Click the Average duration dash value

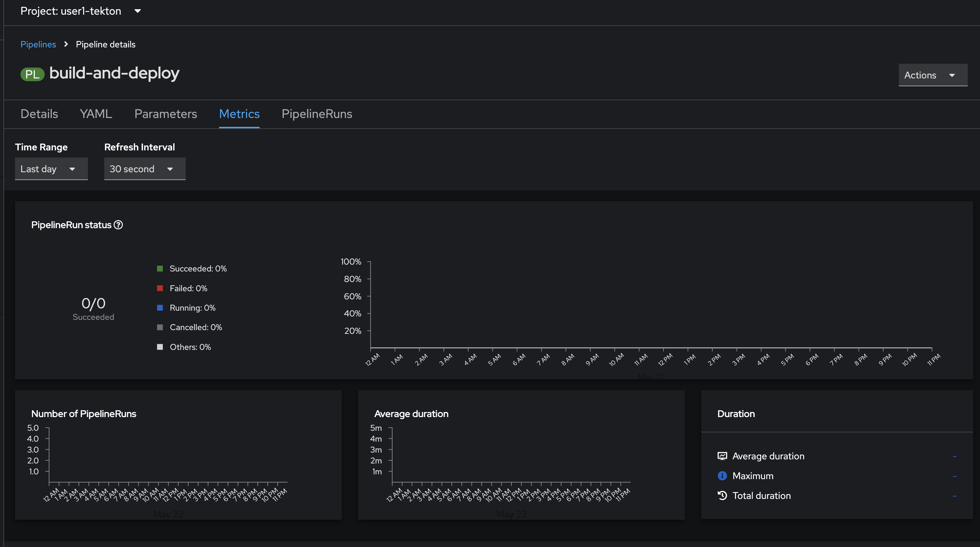click(x=954, y=456)
